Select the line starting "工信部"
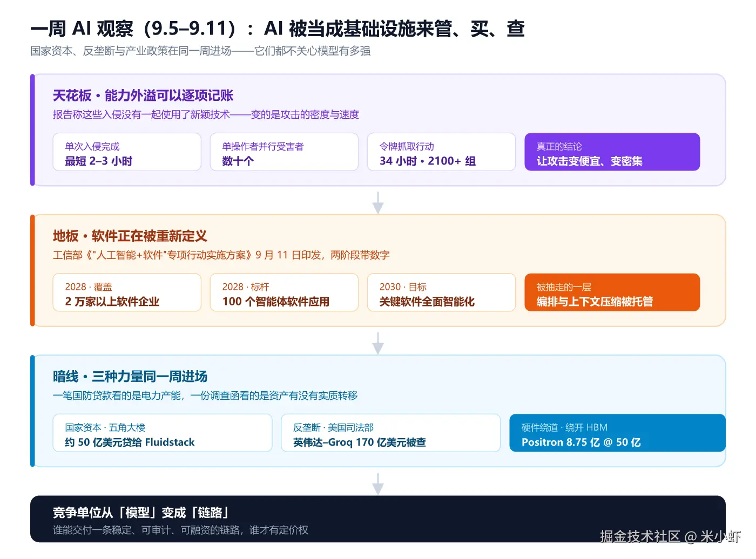The width and height of the screenshot is (756, 559). pyautogui.click(x=221, y=255)
